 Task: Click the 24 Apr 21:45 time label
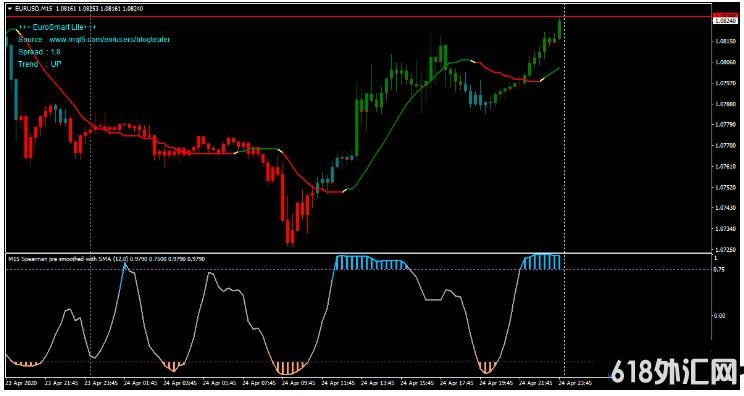click(535, 383)
